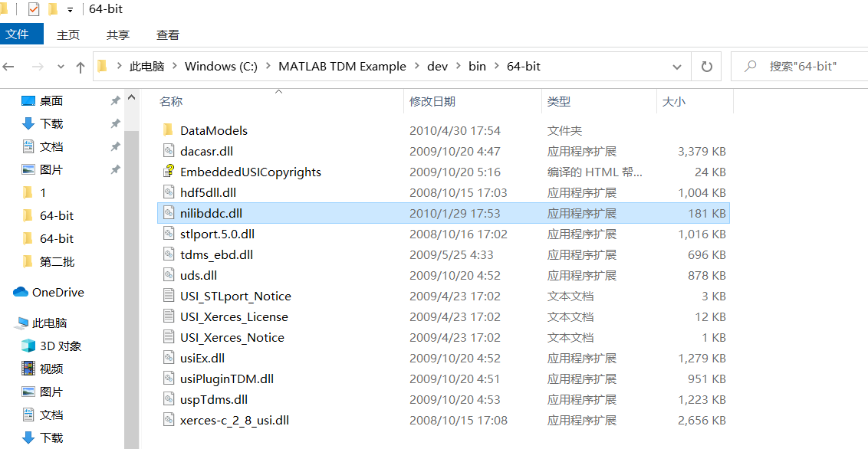Select the dacasr.dll file icon
868x449 pixels.
tap(169, 151)
